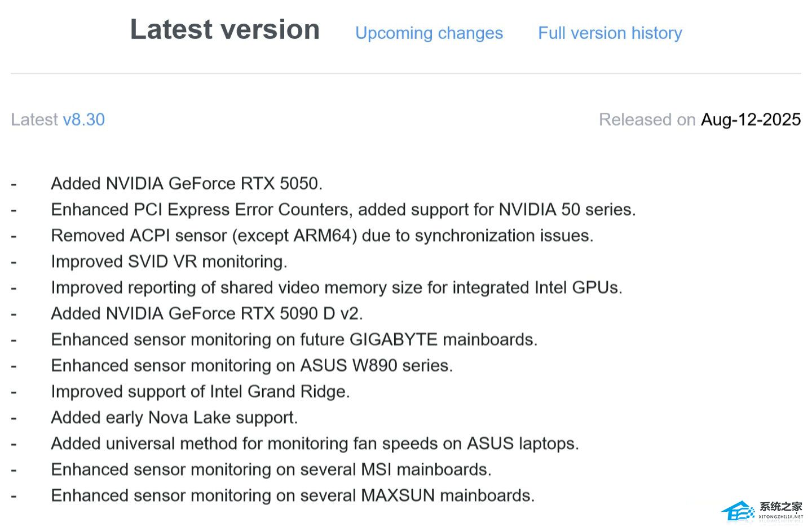Click 'Added NVIDIA GeForce RTX 5050' entry

(186, 184)
